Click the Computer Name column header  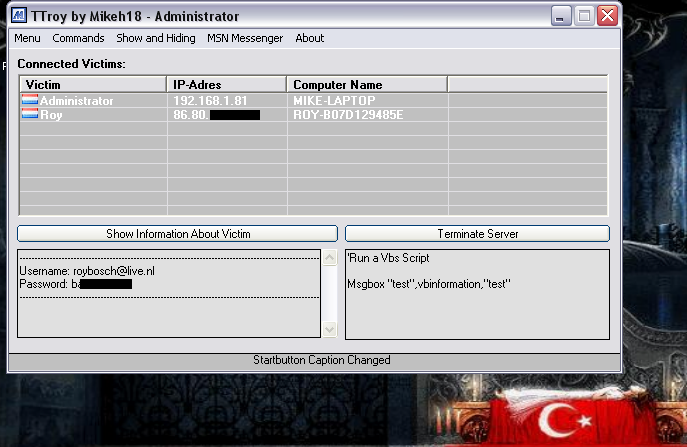[367, 84]
